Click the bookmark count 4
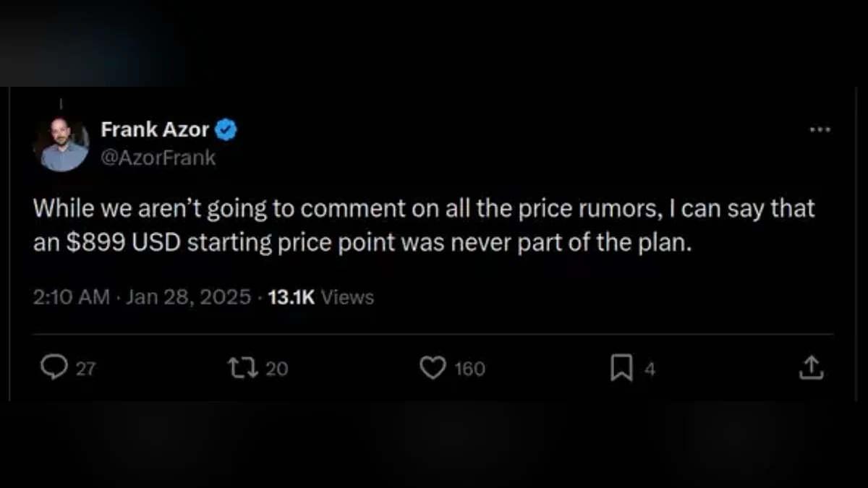Screen dimensions: 868x488 click(x=649, y=369)
